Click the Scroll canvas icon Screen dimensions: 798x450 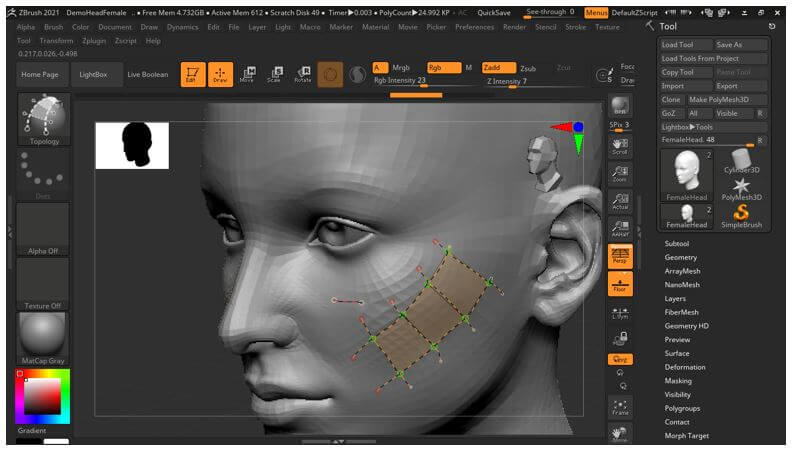click(620, 146)
